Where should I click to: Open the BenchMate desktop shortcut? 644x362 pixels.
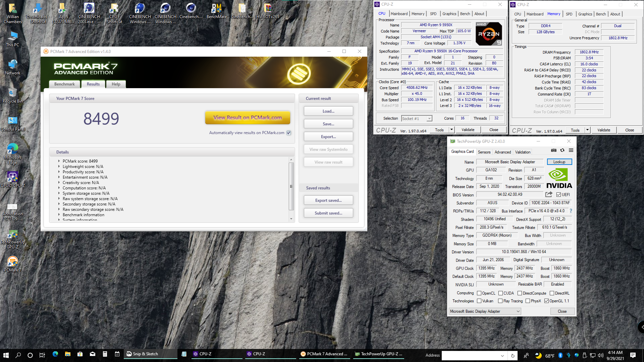[216, 11]
